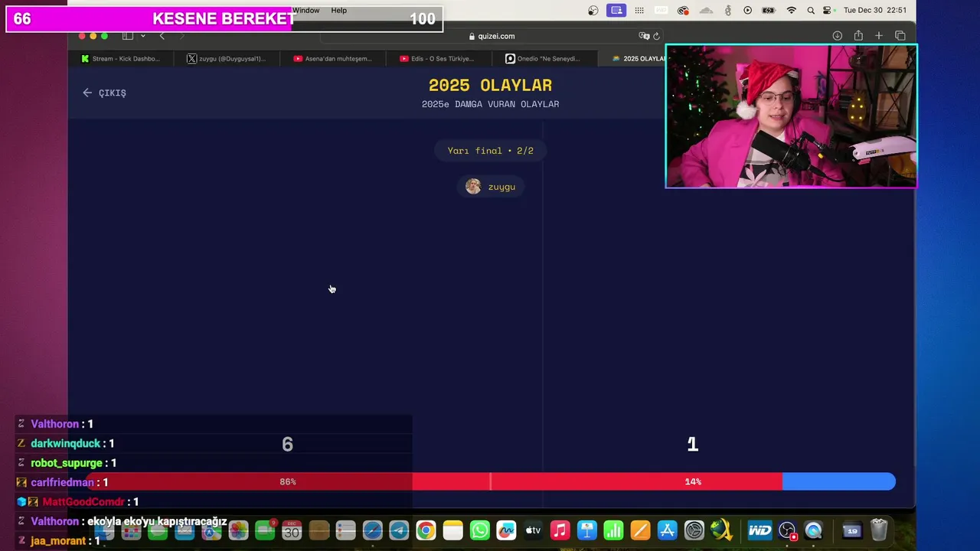
Task: Click the Yarı final 2/2 badge
Action: pos(491,151)
